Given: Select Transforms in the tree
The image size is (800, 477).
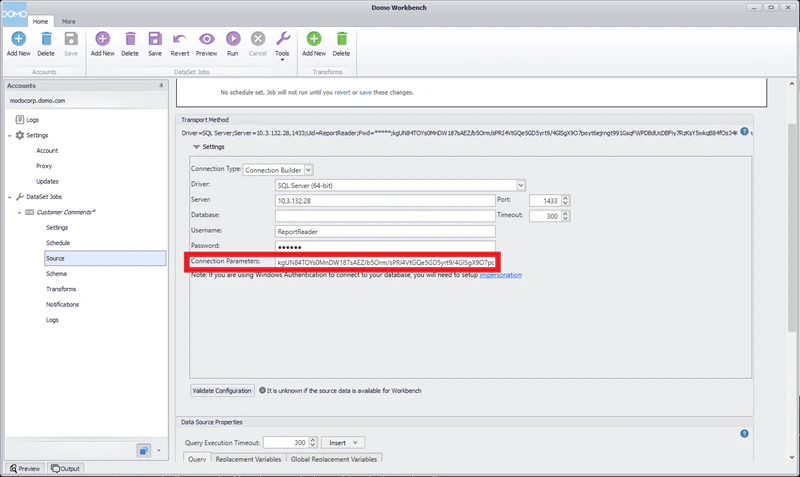Looking at the screenshot, I should (x=61, y=289).
